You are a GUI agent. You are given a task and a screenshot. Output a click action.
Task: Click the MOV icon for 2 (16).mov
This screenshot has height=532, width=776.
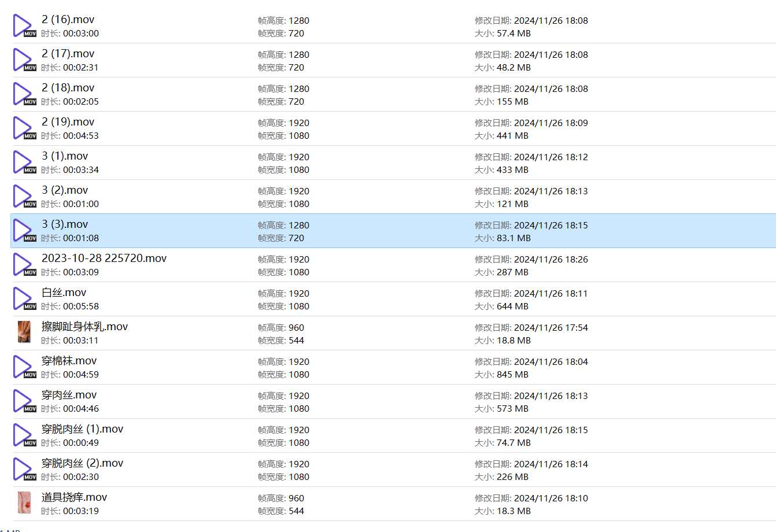pyautogui.click(x=24, y=26)
